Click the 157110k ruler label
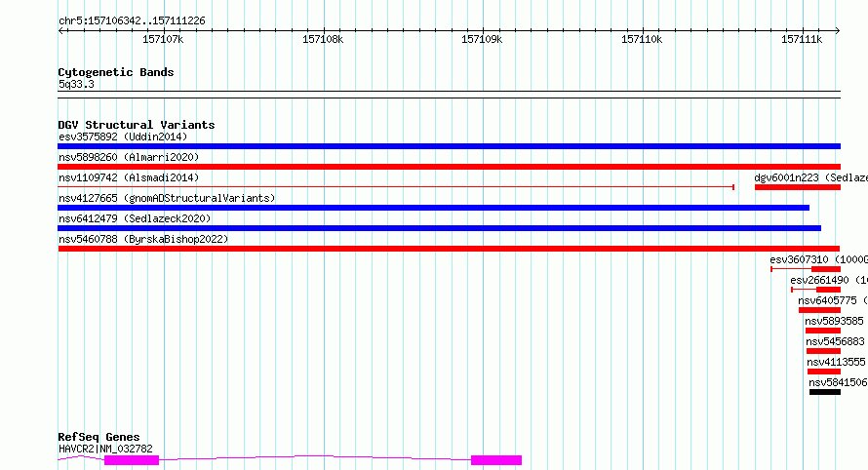The height and width of the screenshot is (470, 868). click(x=642, y=39)
